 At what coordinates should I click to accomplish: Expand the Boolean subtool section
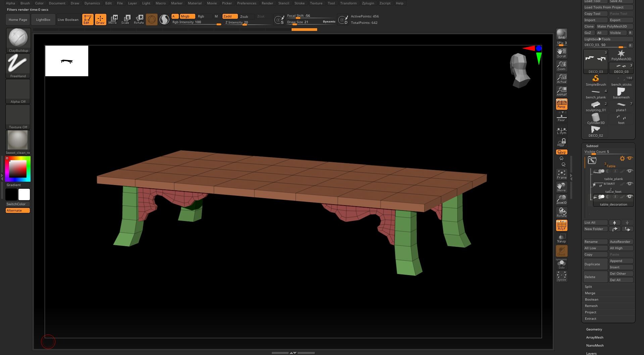tap(591, 299)
